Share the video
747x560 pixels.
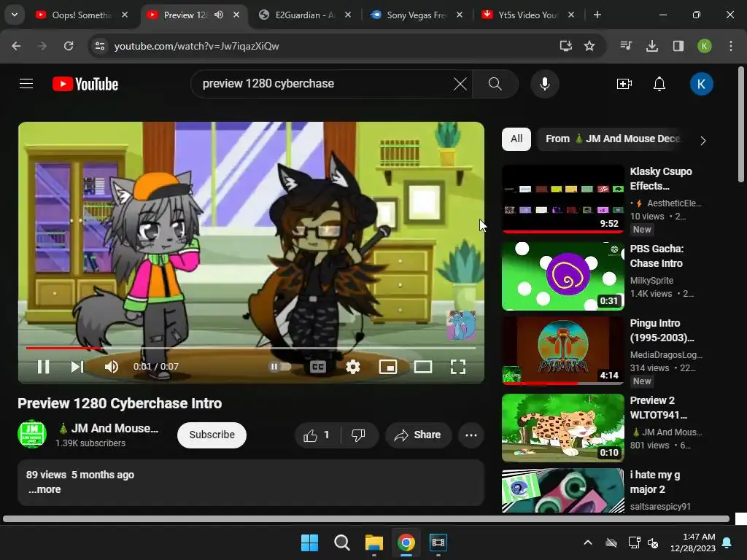click(x=418, y=435)
